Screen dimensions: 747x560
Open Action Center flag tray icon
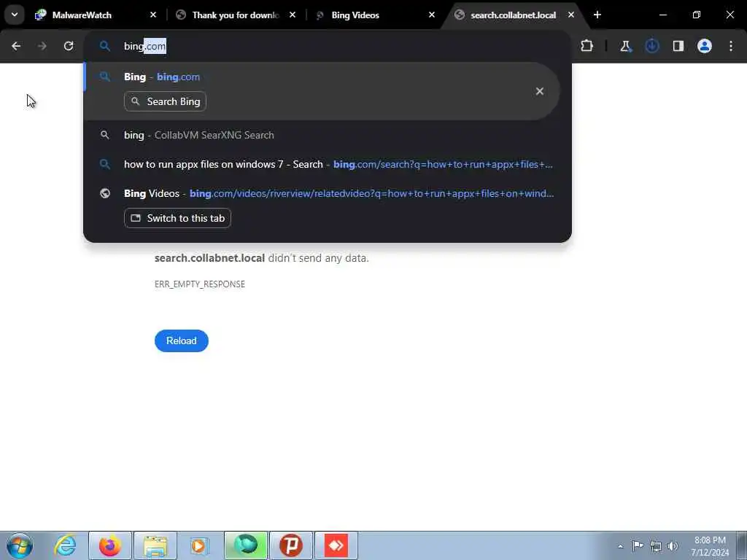(x=638, y=545)
